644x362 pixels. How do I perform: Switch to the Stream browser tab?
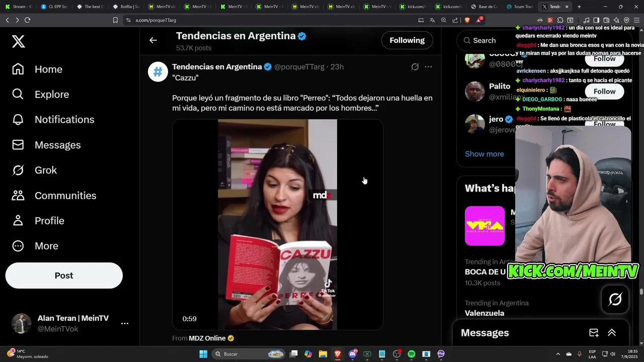(18, 7)
